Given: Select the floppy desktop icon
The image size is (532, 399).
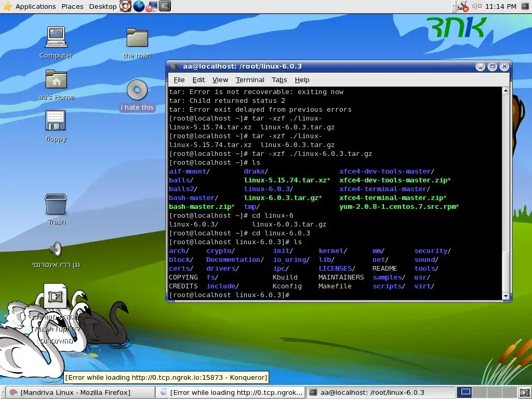Looking at the screenshot, I should (x=56, y=126).
